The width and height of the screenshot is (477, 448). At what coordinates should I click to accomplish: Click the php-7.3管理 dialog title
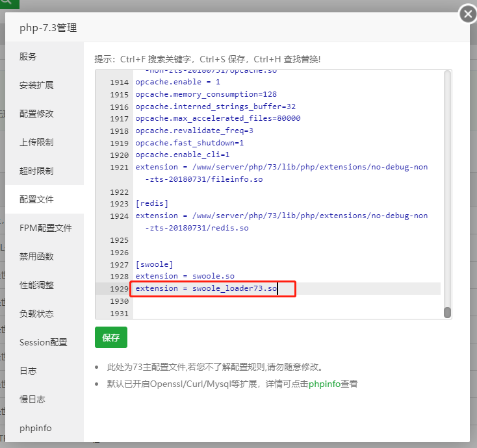coord(48,28)
